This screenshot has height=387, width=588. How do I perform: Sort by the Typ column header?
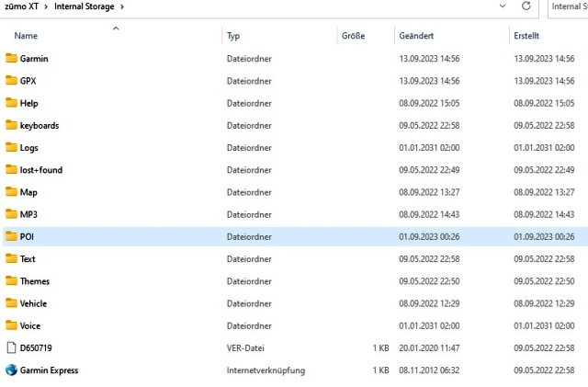coord(233,36)
